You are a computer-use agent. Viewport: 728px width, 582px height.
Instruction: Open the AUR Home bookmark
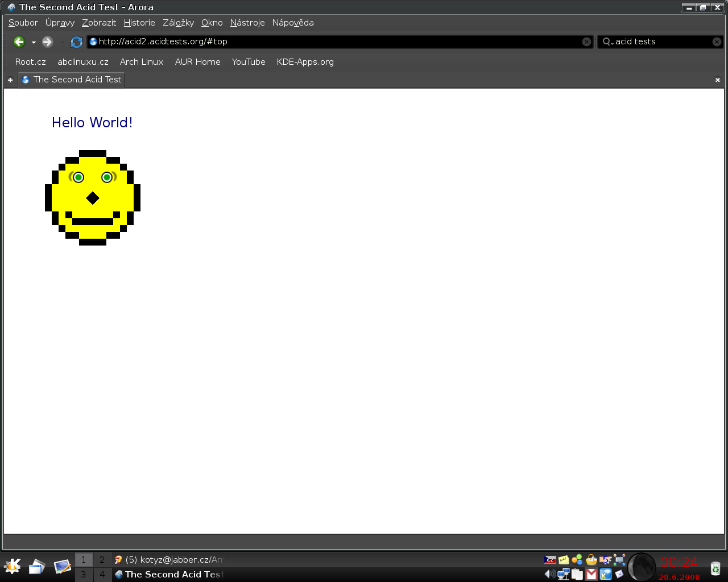pyautogui.click(x=197, y=62)
